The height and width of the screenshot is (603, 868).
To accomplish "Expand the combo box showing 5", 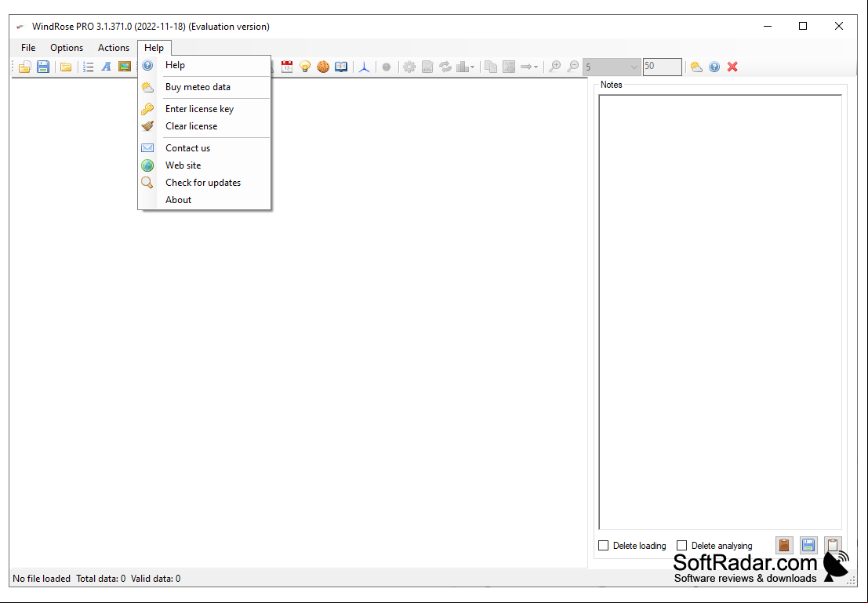I will [634, 67].
